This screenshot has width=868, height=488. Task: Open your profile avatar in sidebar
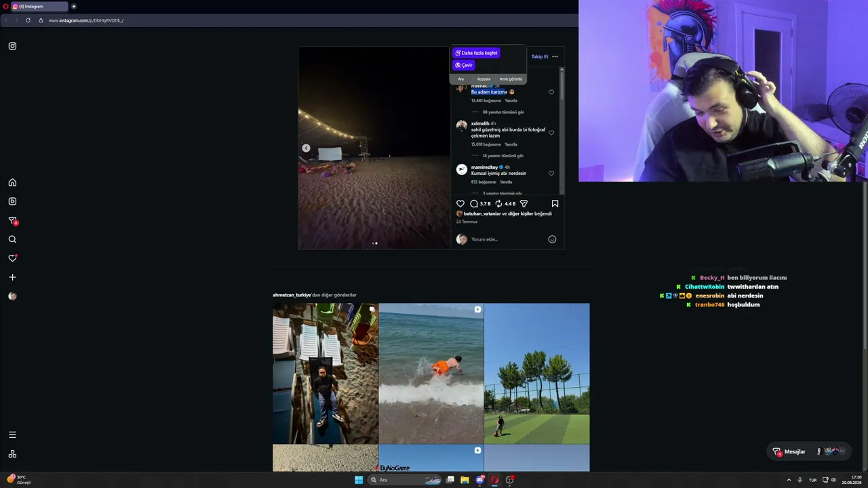pos(12,296)
